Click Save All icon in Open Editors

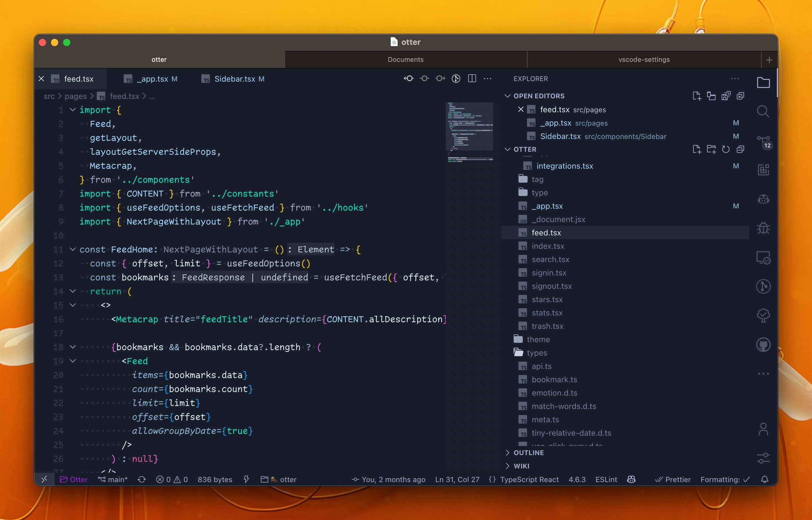726,96
